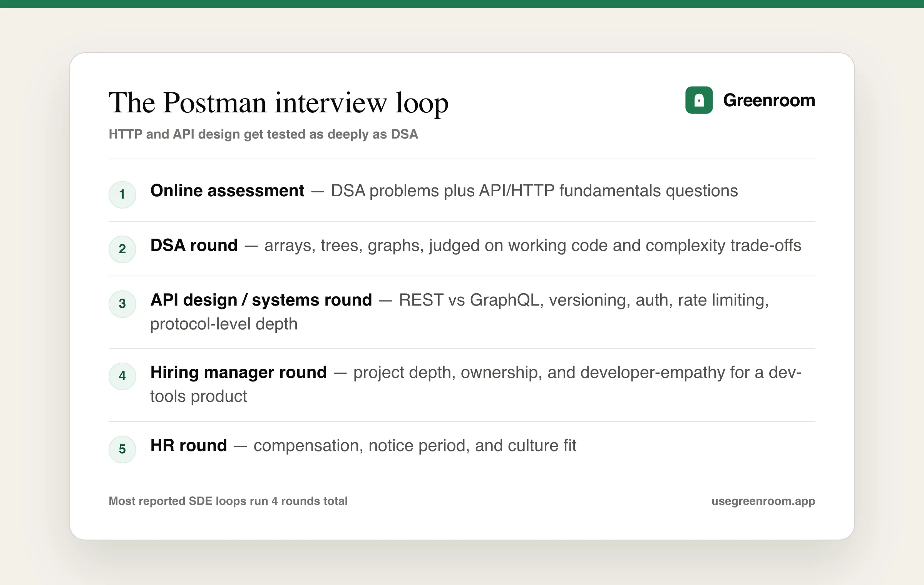Click the green Greenroom logo icon
The height and width of the screenshot is (585, 924).
click(x=699, y=100)
